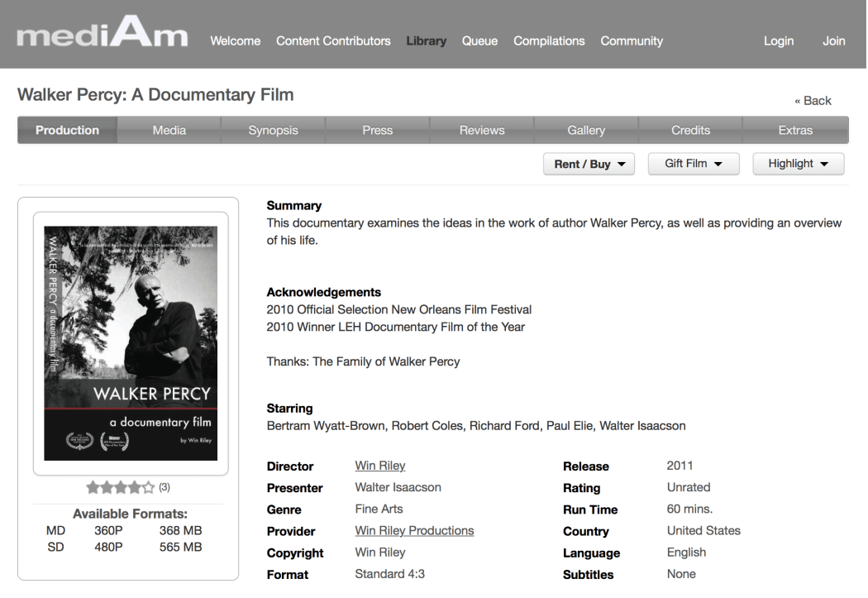The width and height of the screenshot is (868, 598).
Task: Open the Synopsis tab
Action: pyautogui.click(x=273, y=130)
